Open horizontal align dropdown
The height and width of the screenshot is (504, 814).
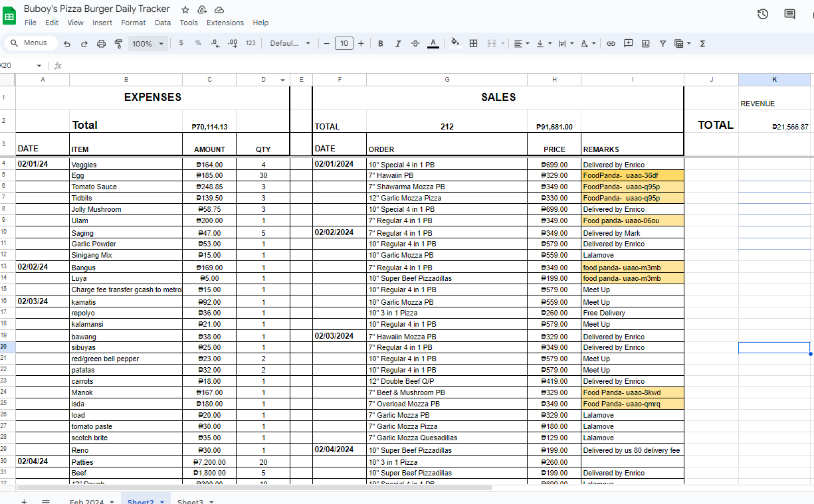[x=522, y=44]
